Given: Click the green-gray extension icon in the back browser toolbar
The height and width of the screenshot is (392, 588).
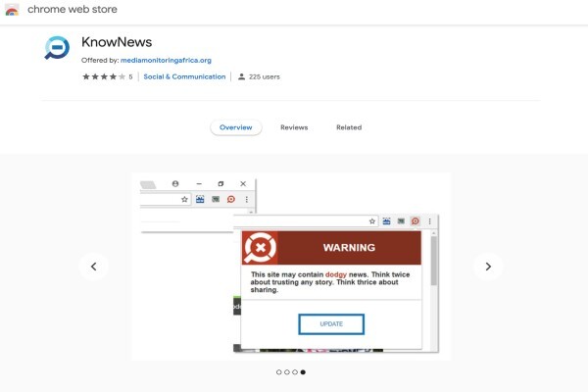Looking at the screenshot, I should coord(216,199).
